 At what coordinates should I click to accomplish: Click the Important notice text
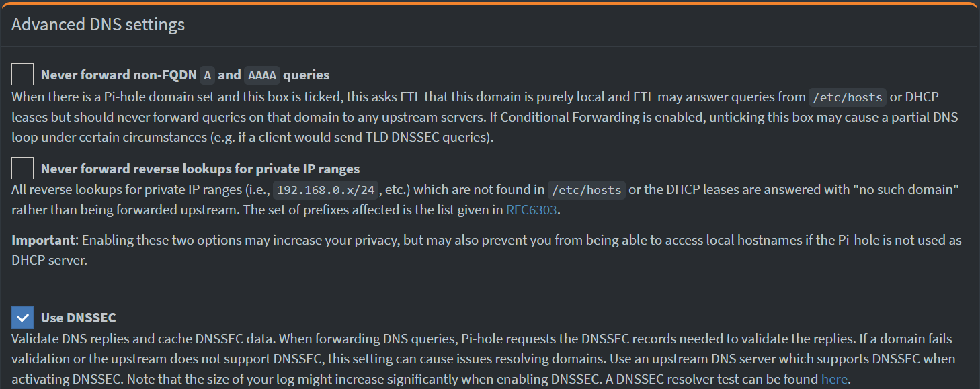tap(40, 240)
